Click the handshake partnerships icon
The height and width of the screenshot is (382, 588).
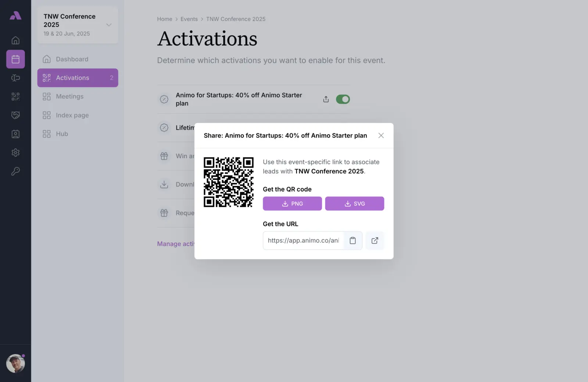pos(15,115)
